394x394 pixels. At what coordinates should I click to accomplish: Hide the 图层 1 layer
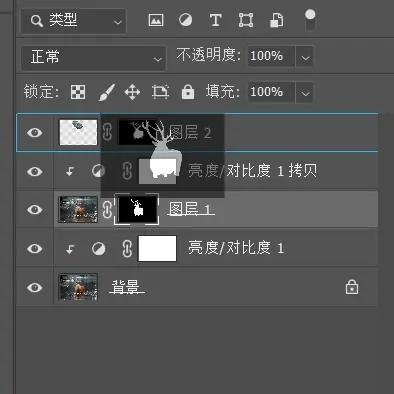(35, 210)
